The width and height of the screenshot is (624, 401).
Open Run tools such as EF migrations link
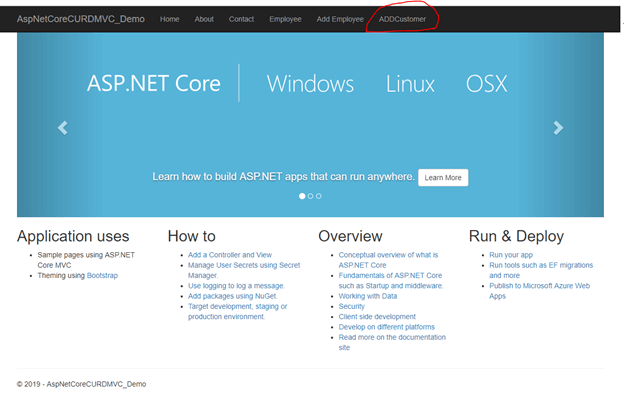541,270
